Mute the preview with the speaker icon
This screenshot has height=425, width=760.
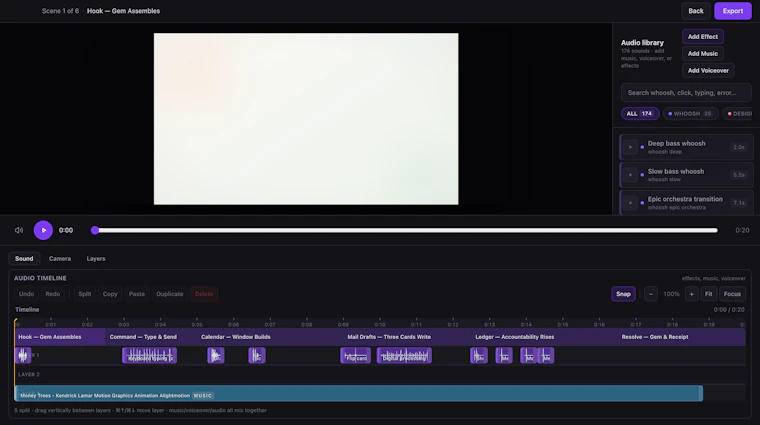tap(19, 230)
